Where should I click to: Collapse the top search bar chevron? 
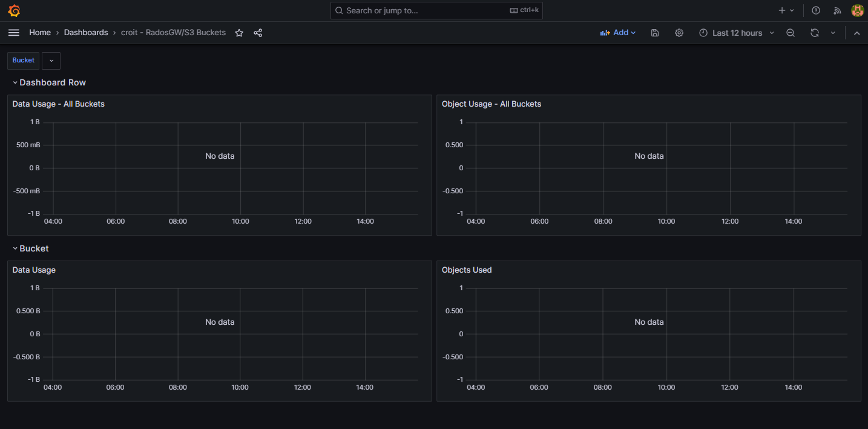[x=856, y=33]
